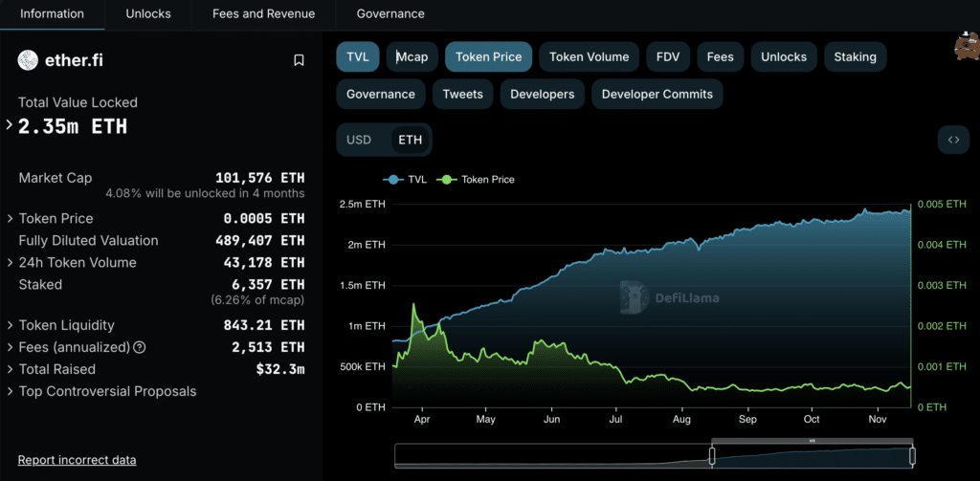Image resolution: width=980 pixels, height=481 pixels.
Task: Enable the Fees chart series
Action: (x=720, y=56)
